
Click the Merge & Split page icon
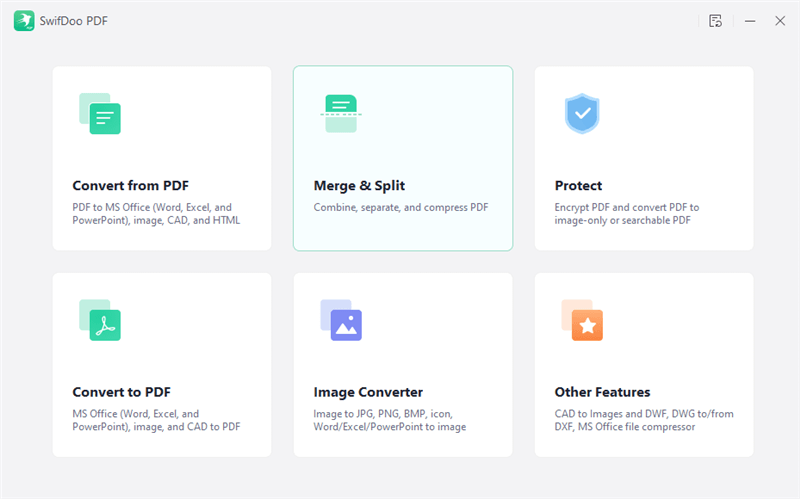point(341,113)
